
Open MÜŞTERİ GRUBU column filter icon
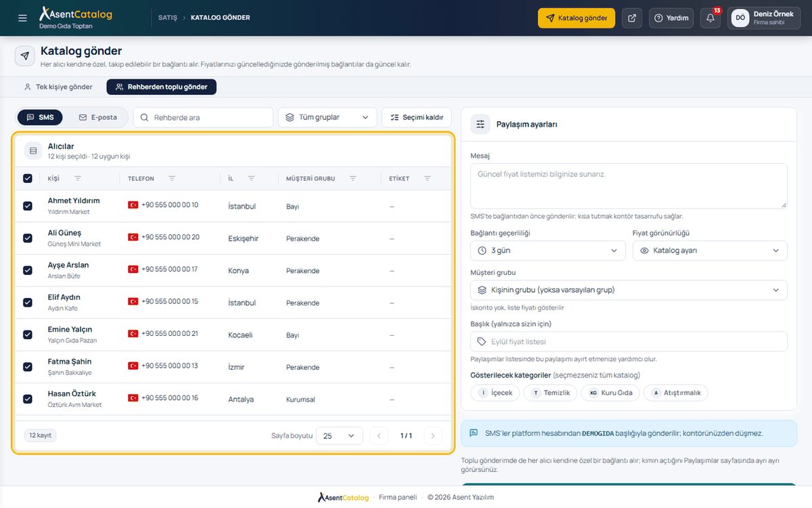point(353,179)
